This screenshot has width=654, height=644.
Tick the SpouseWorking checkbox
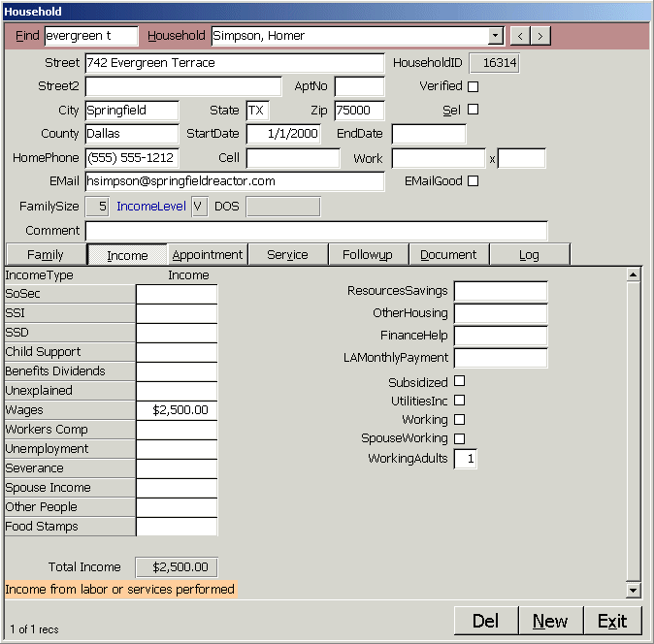[x=459, y=438]
